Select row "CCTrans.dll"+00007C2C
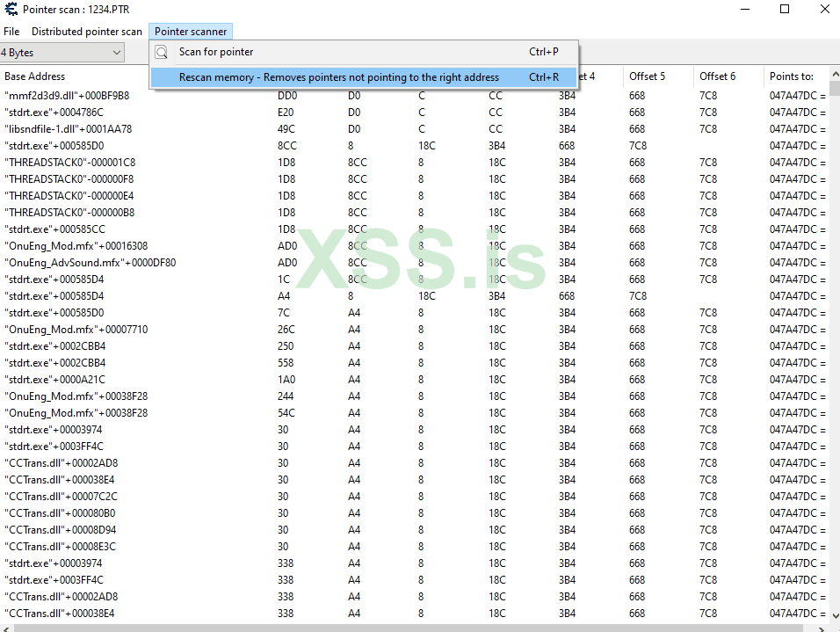Screen dimensions: 840x632 coord(415,497)
